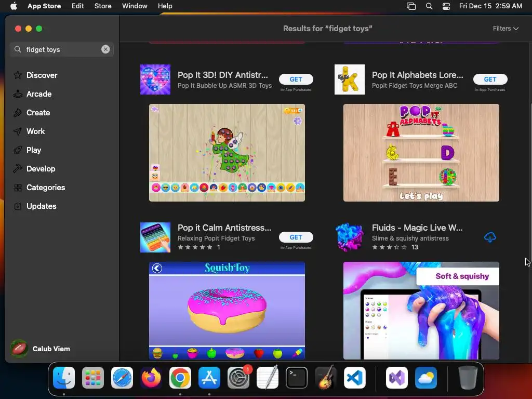View the Soft & squishy slime screenshot

click(x=421, y=311)
